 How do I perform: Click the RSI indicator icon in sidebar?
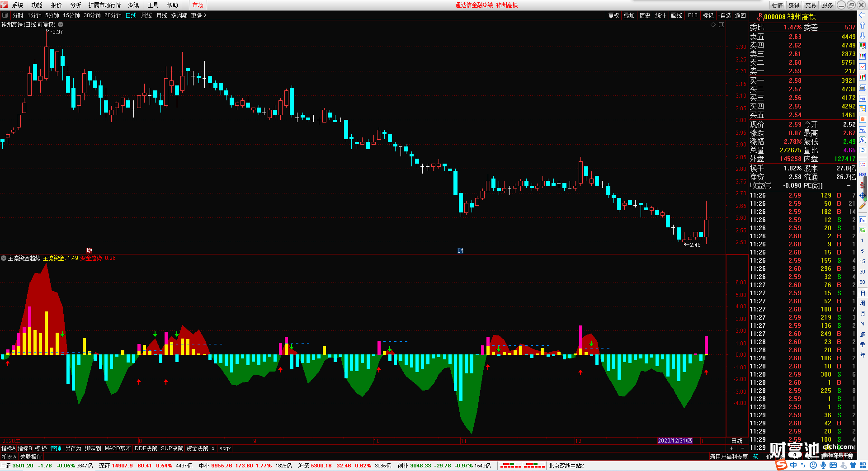click(x=863, y=174)
